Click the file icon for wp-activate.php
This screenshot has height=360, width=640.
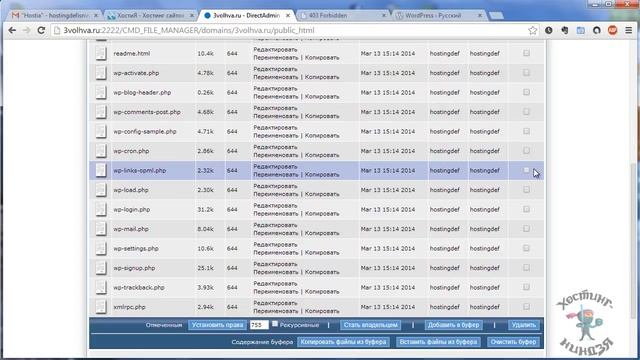(101, 73)
